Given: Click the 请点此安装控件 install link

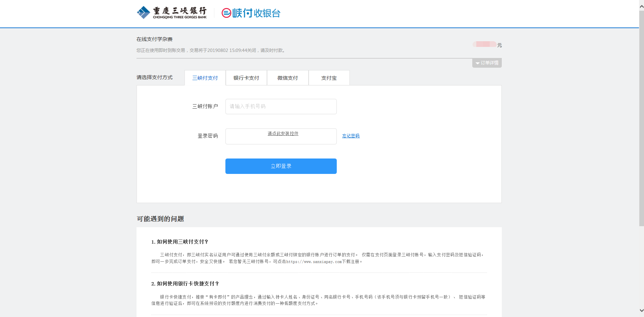Looking at the screenshot, I should click(283, 134).
